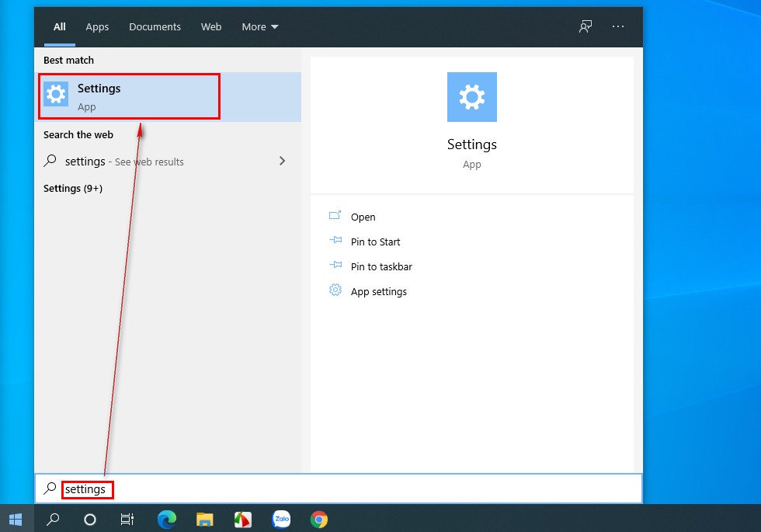The height and width of the screenshot is (532, 761).
Task: Expand the Settings (9+) results group
Action: (73, 188)
